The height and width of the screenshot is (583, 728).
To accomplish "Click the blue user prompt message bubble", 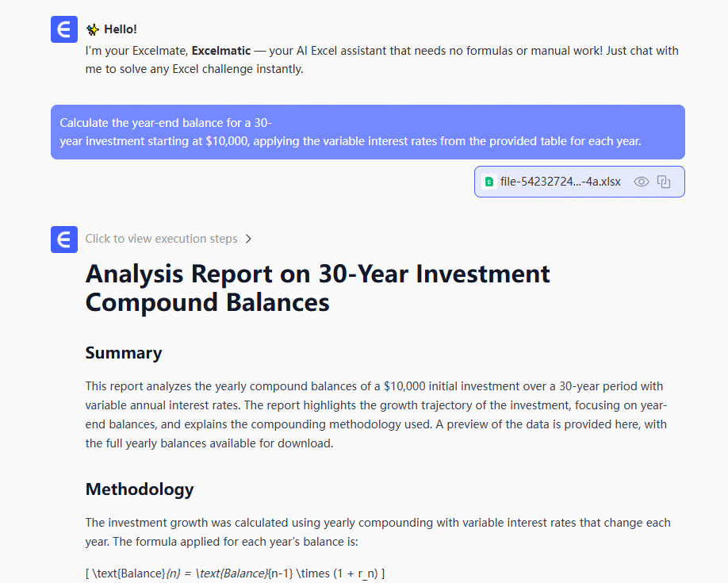I will pyautogui.click(x=367, y=132).
